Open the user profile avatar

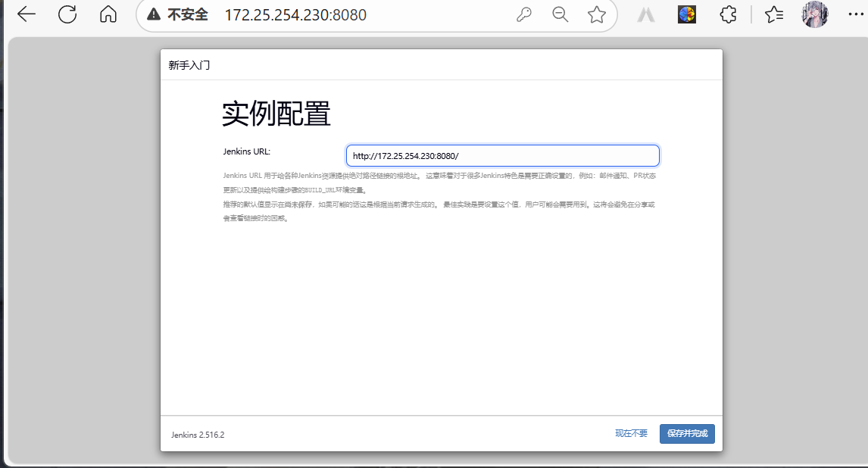click(815, 14)
